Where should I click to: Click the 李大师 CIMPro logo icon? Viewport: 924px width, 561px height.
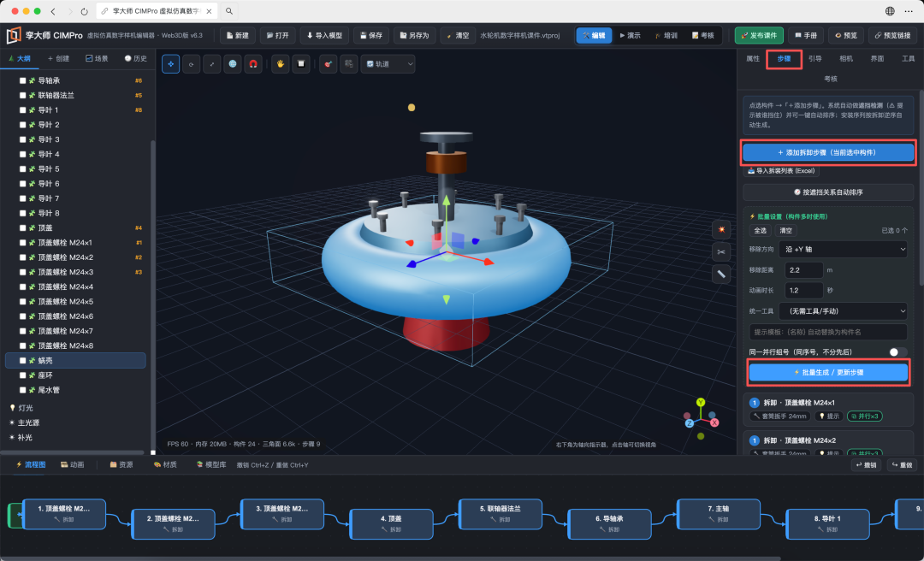(x=14, y=35)
